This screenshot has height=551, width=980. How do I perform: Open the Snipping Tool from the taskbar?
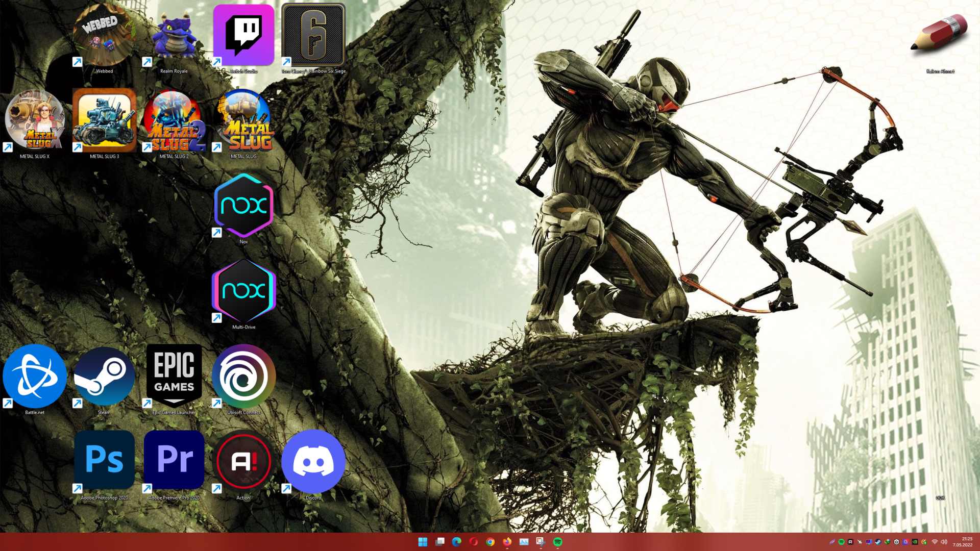(541, 542)
